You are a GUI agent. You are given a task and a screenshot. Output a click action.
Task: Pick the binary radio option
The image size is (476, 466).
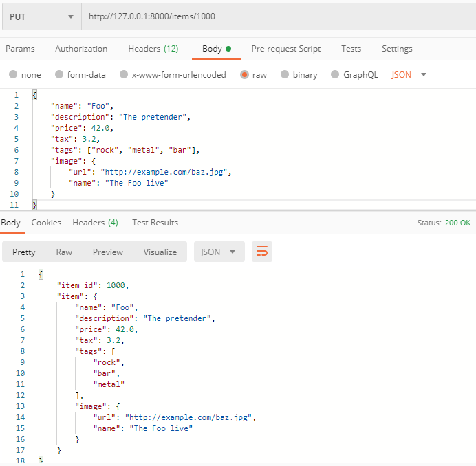click(x=285, y=75)
